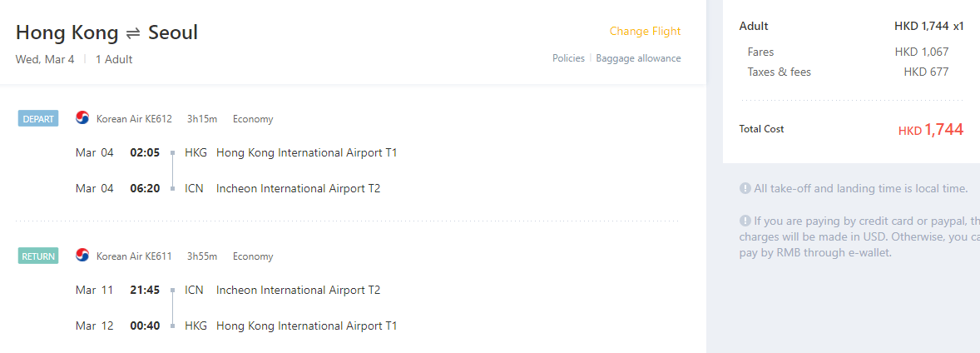Click the Total Cost HKD 1,744 amount
The width and height of the screenshot is (980, 353).
point(931,130)
